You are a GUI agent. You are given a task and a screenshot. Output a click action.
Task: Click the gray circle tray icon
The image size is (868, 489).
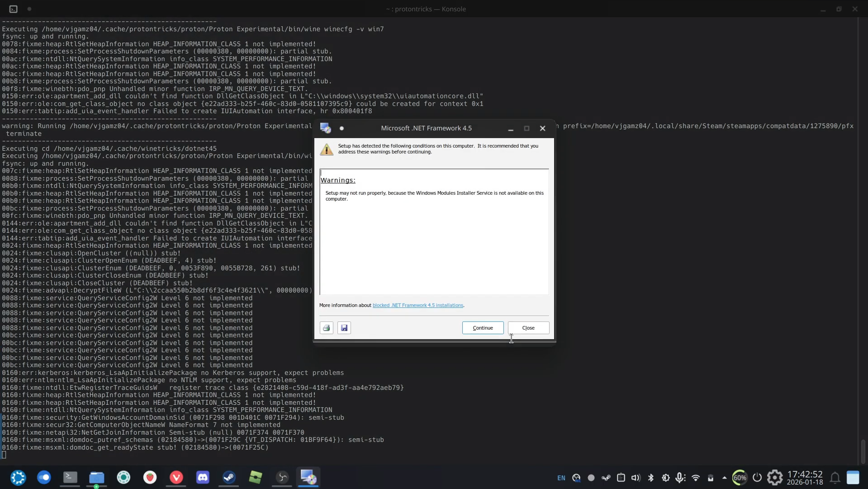click(x=591, y=478)
